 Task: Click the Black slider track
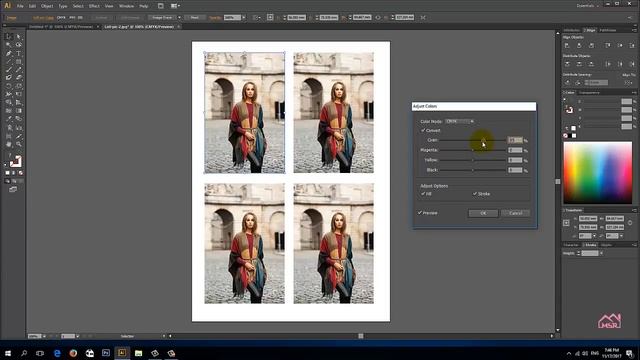tap(473, 170)
